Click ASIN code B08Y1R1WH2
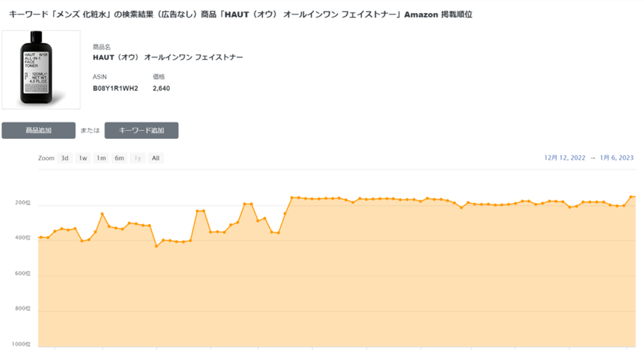The image size is (644, 350). (116, 89)
